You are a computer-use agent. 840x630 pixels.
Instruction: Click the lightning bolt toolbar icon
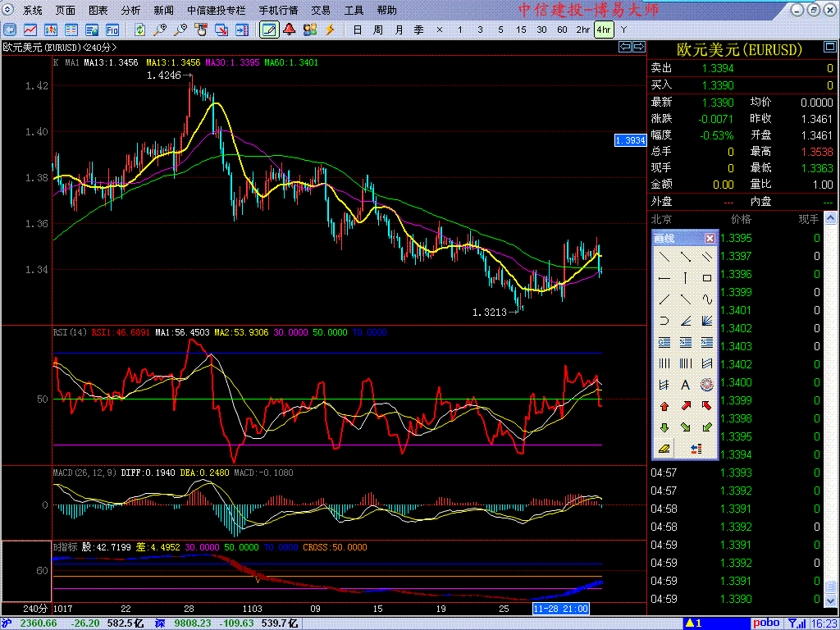(331, 30)
